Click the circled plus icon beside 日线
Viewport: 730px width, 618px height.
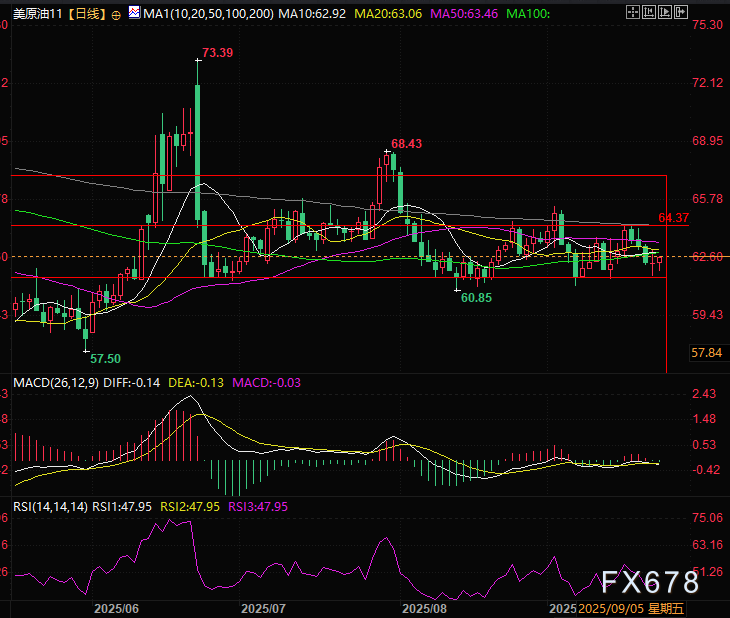[x=117, y=15]
